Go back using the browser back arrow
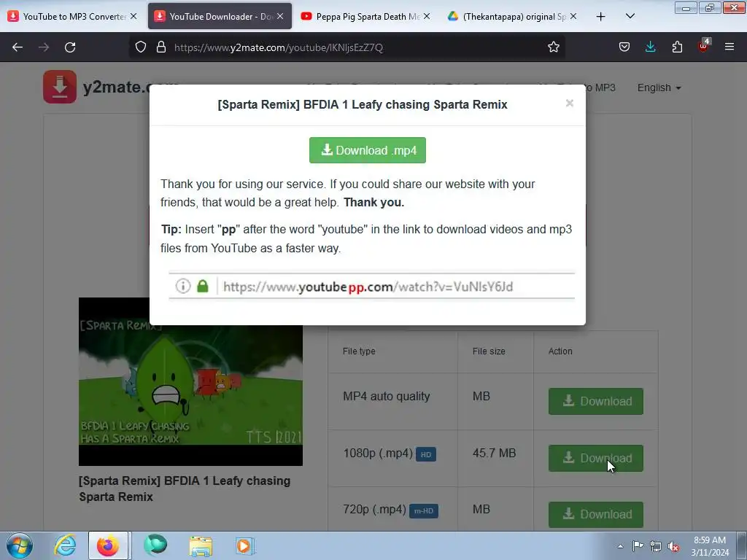The width and height of the screenshot is (747, 560). pos(18,47)
